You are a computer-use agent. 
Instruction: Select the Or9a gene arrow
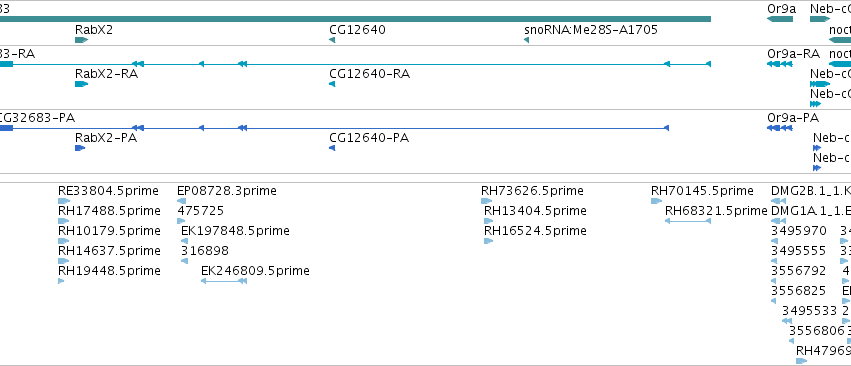tap(780, 19)
